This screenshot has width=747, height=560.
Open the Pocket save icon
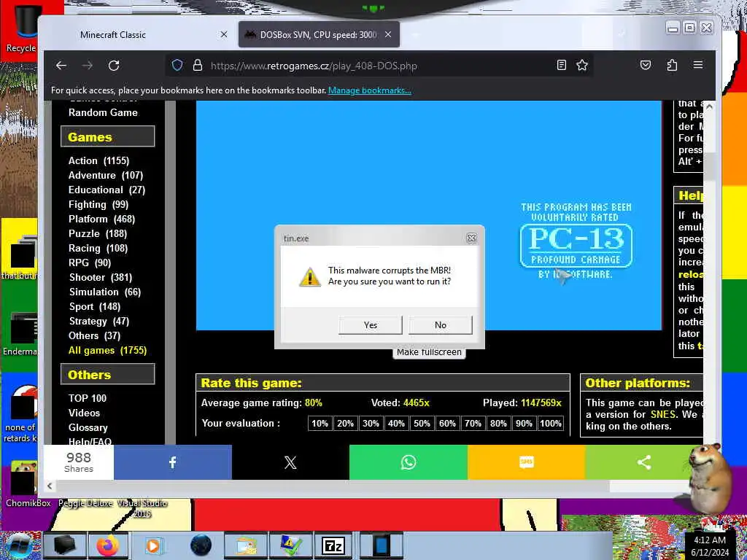(646, 65)
